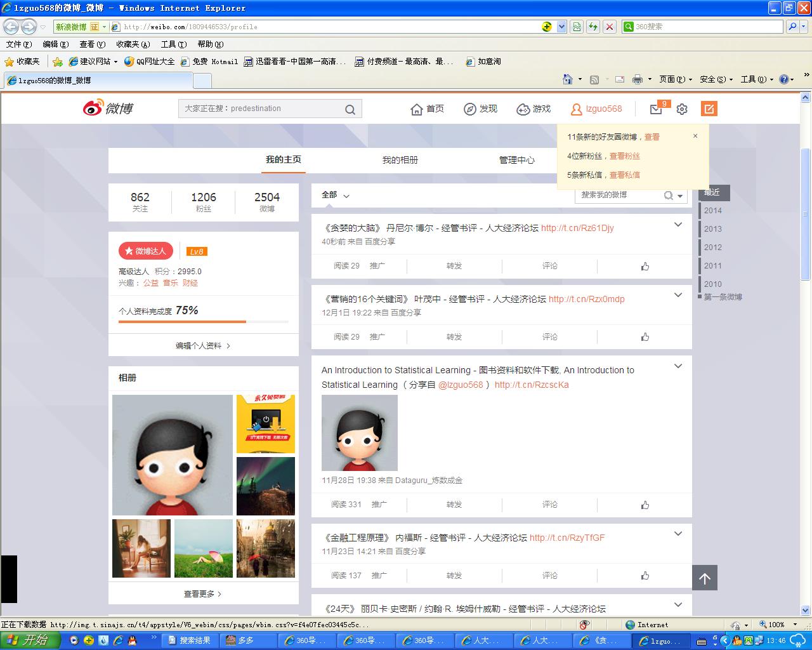812x650 pixels.
Task: Open link http://t.cn/Rz61Djy
Action: 577,228
